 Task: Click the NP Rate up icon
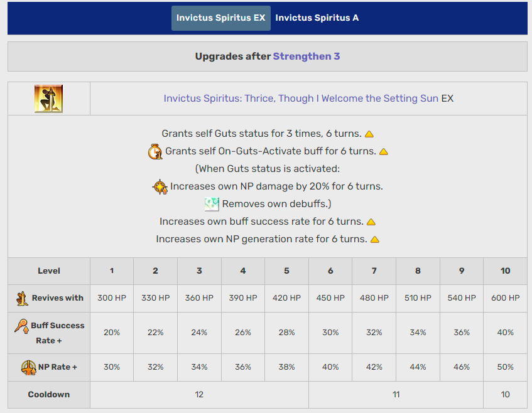28,367
